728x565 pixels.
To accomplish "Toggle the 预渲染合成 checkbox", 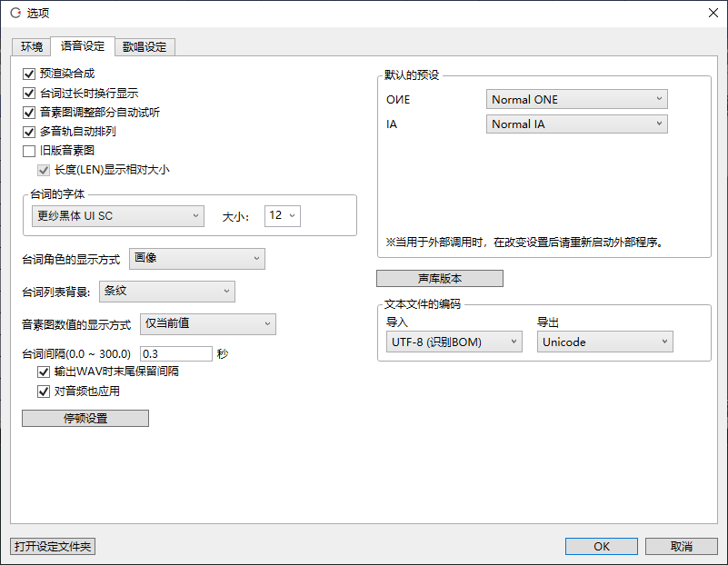I will 29,73.
